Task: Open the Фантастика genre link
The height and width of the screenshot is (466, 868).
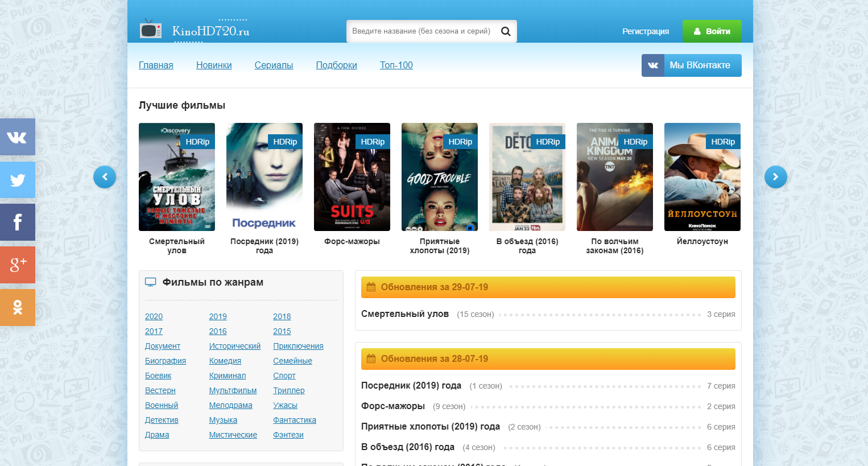Action: [x=295, y=420]
